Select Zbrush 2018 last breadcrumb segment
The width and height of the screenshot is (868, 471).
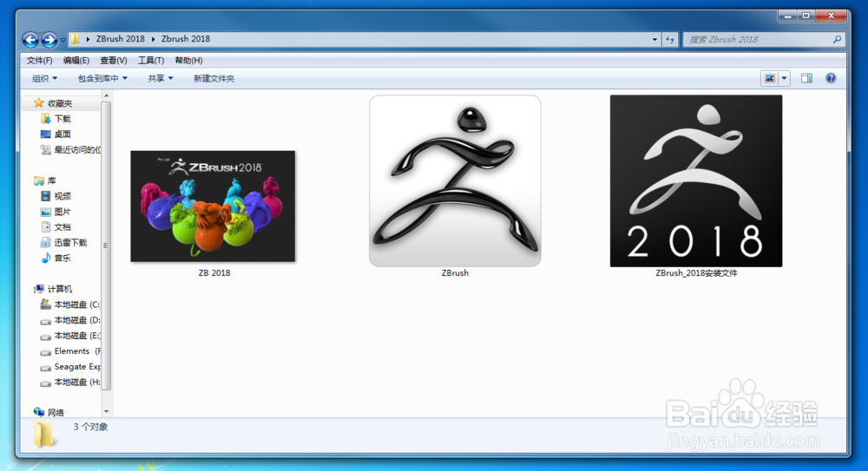click(x=186, y=39)
